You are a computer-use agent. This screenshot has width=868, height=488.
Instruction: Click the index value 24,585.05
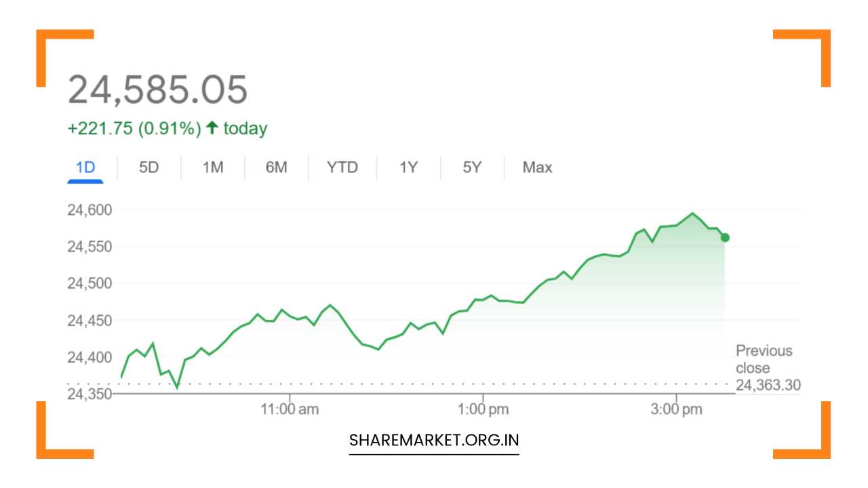click(x=158, y=88)
